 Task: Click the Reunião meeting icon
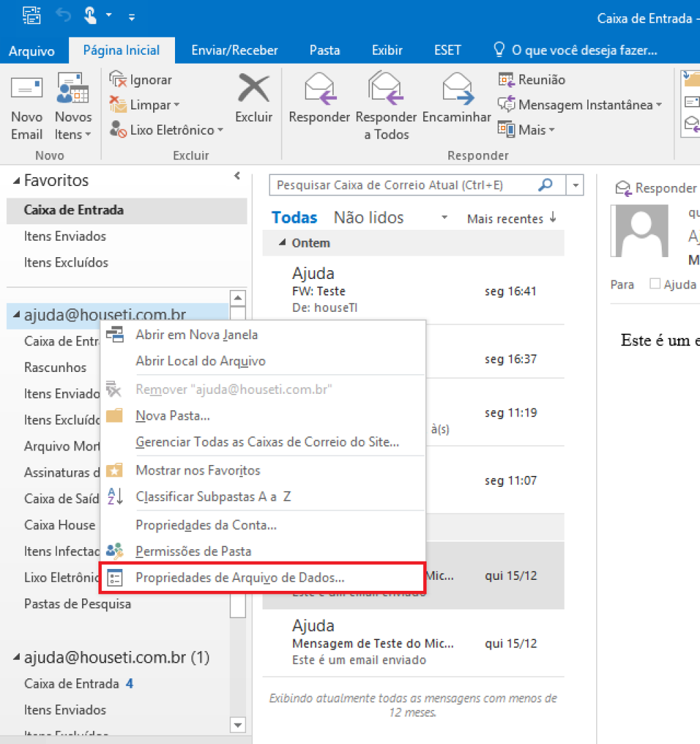pyautogui.click(x=506, y=79)
